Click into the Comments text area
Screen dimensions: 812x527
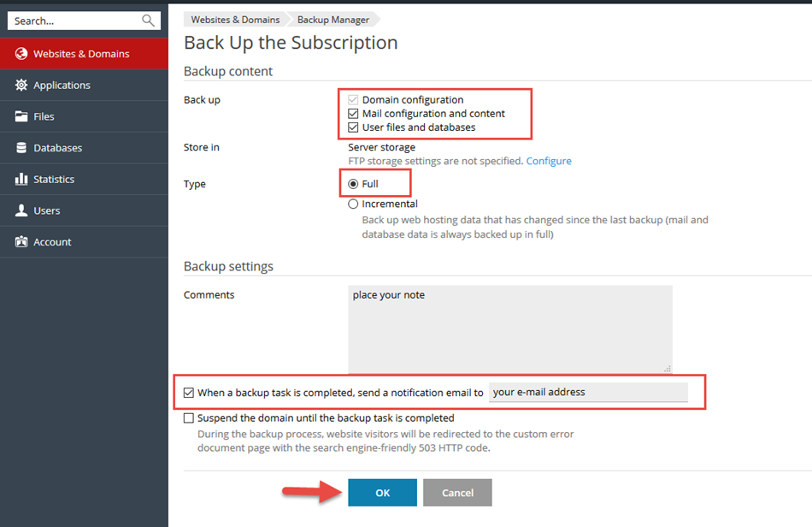509,329
